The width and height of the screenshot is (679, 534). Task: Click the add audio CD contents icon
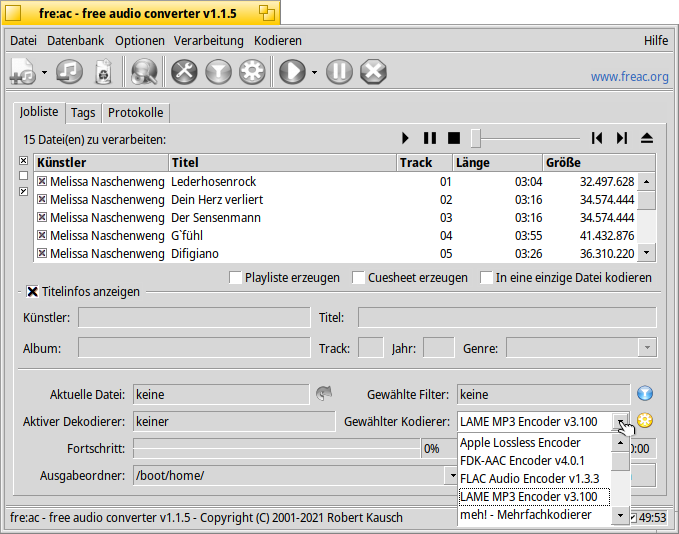tap(69, 72)
